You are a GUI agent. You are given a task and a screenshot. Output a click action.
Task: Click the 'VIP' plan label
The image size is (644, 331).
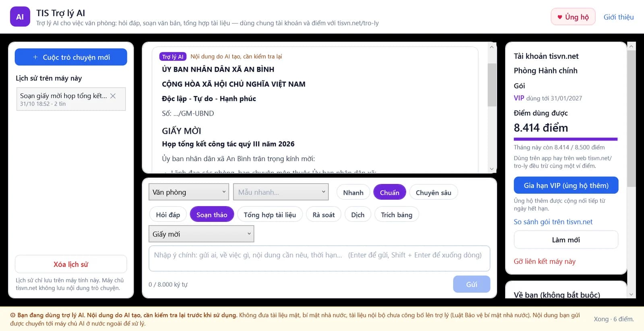pyautogui.click(x=519, y=98)
